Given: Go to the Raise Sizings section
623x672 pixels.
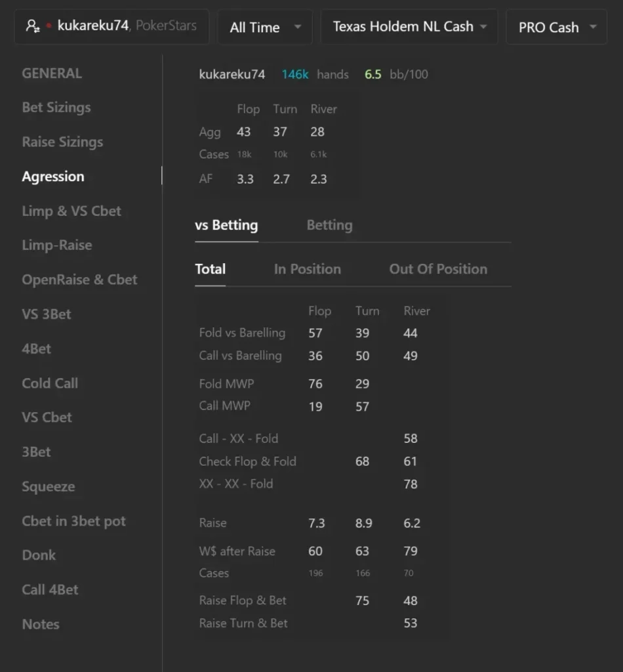Looking at the screenshot, I should (x=62, y=142).
